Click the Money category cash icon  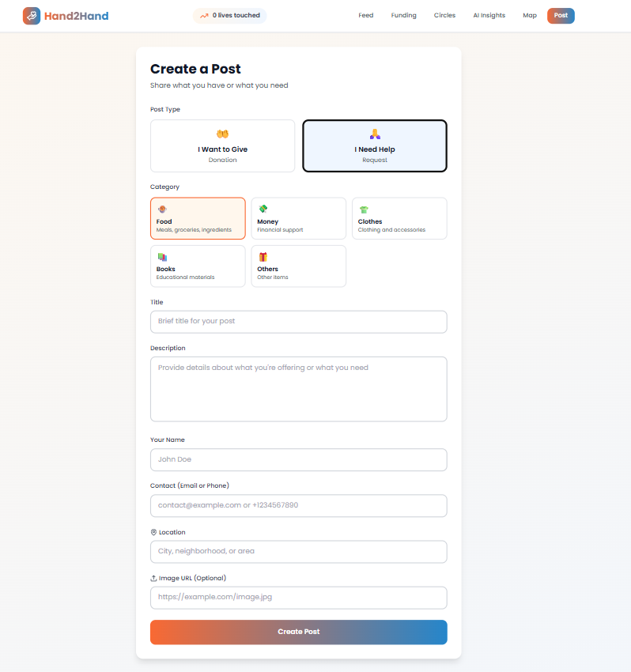pos(263,210)
